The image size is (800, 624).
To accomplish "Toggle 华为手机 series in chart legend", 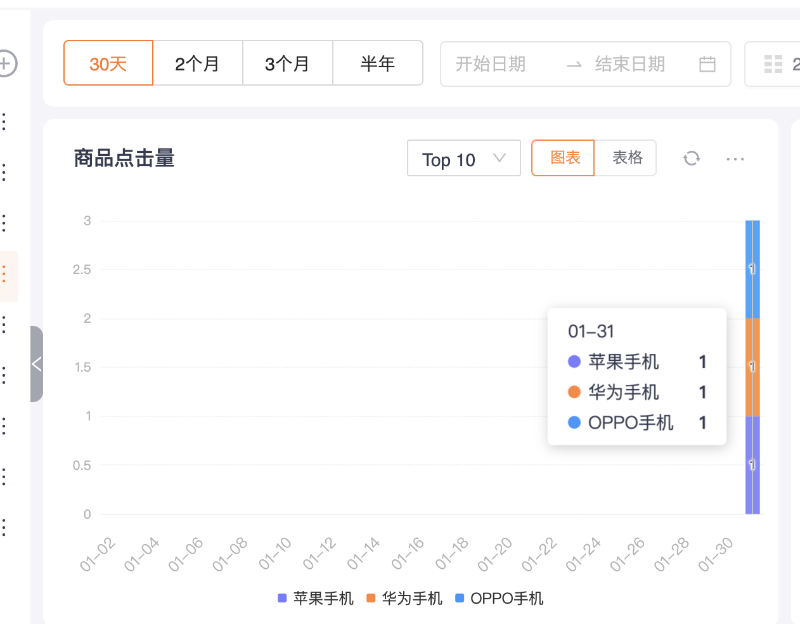I will tap(404, 598).
